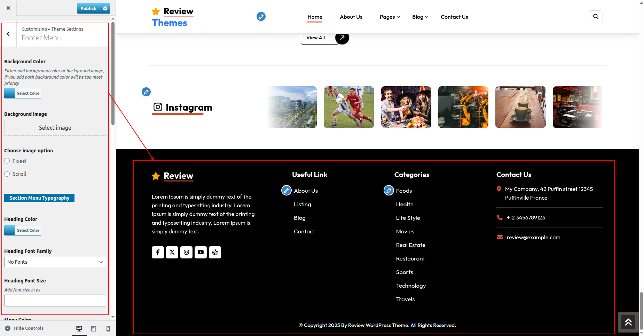Viewport: 644px width, 336px height.
Task: Click the scroll-to-top double arrow button
Action: (x=628, y=322)
